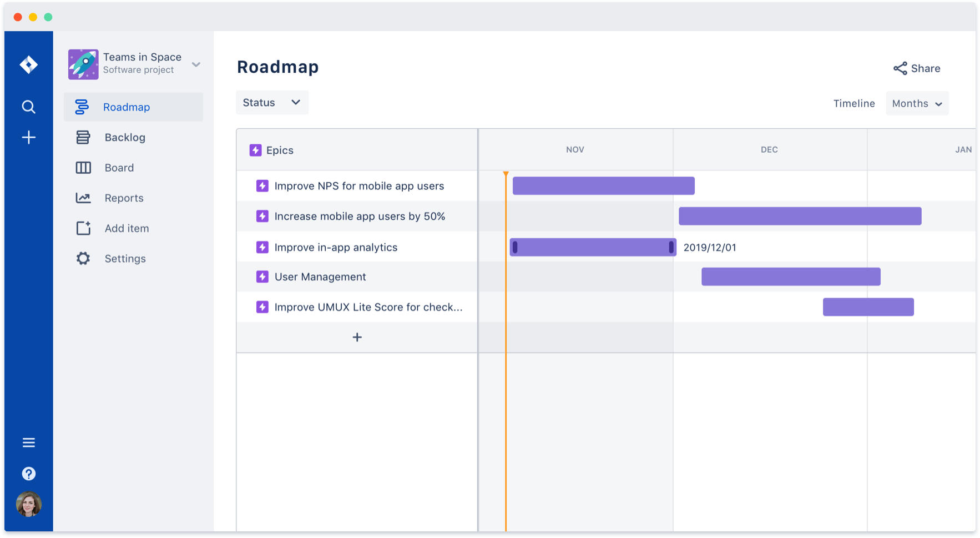The height and width of the screenshot is (538, 980).
Task: Select the Roadmap menu item
Action: point(127,107)
